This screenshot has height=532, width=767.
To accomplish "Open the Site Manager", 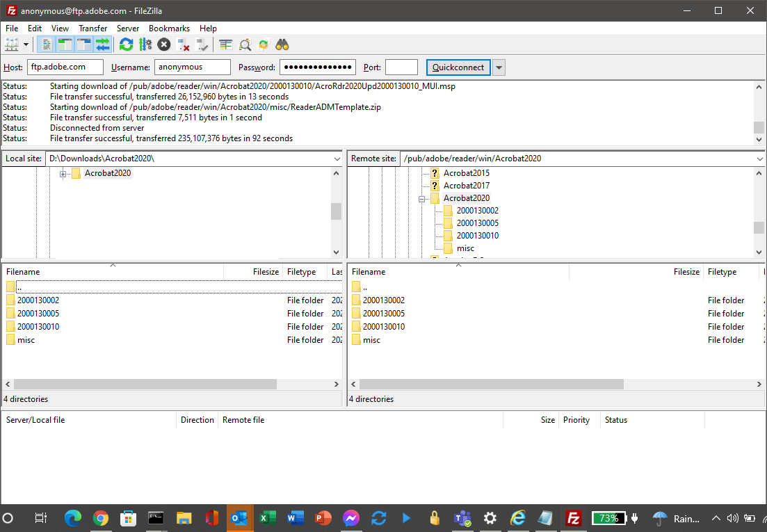I will click(x=11, y=44).
